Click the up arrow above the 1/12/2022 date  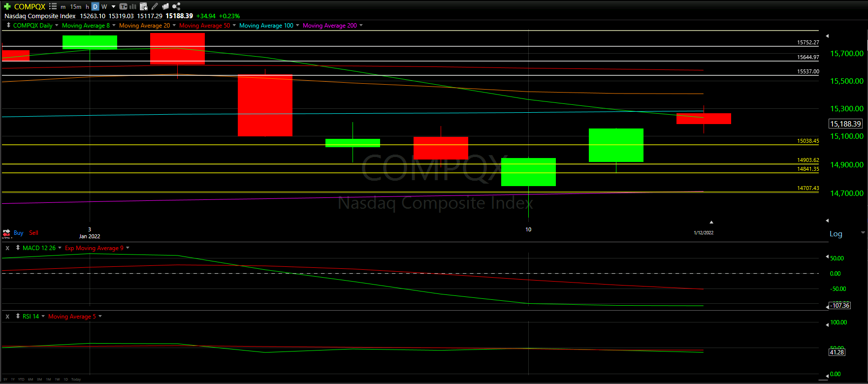click(711, 222)
